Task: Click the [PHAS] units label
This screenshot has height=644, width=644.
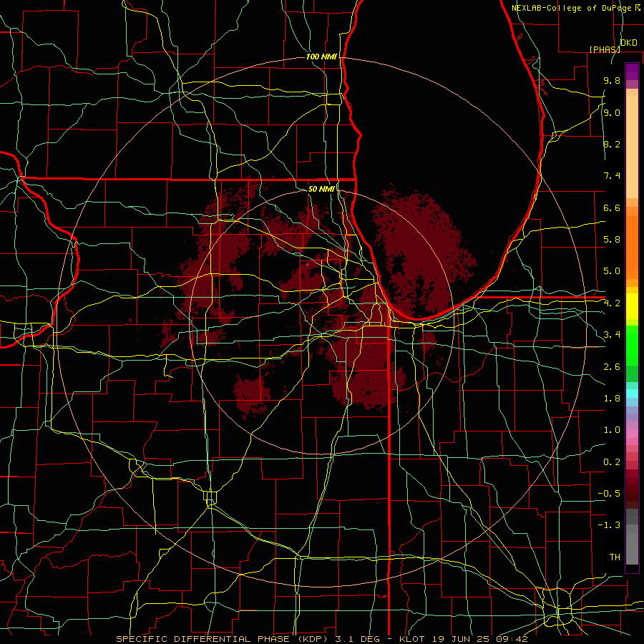Action: click(x=605, y=49)
